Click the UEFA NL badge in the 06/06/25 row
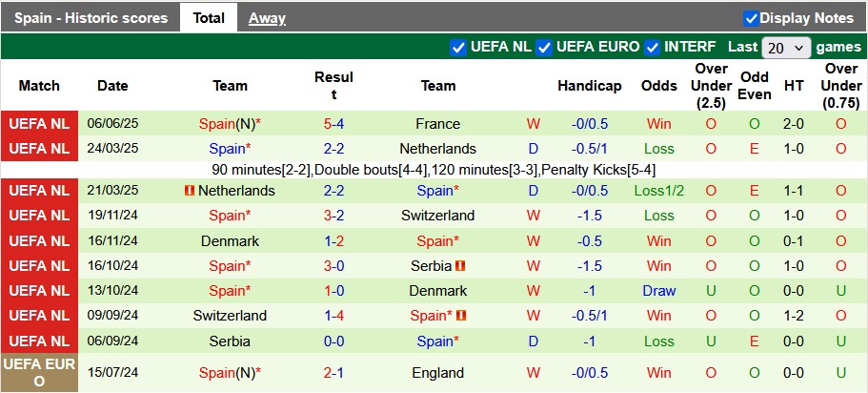868x393 pixels. (39, 124)
